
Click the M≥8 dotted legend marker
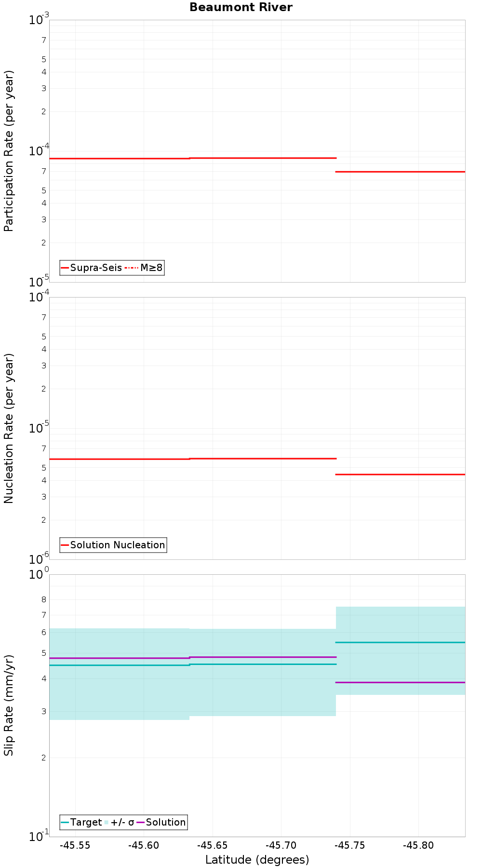tap(132, 268)
